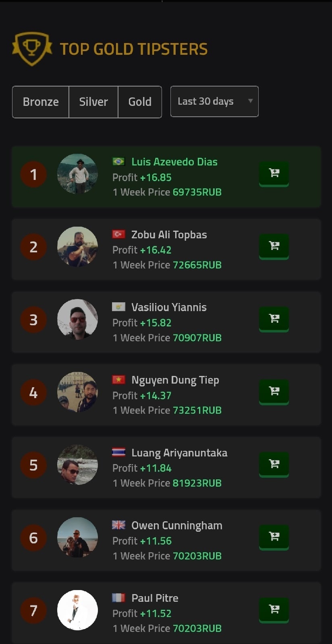This screenshot has width=332, height=644.
Task: Click the gold trophy badge icon
Action: (x=32, y=49)
